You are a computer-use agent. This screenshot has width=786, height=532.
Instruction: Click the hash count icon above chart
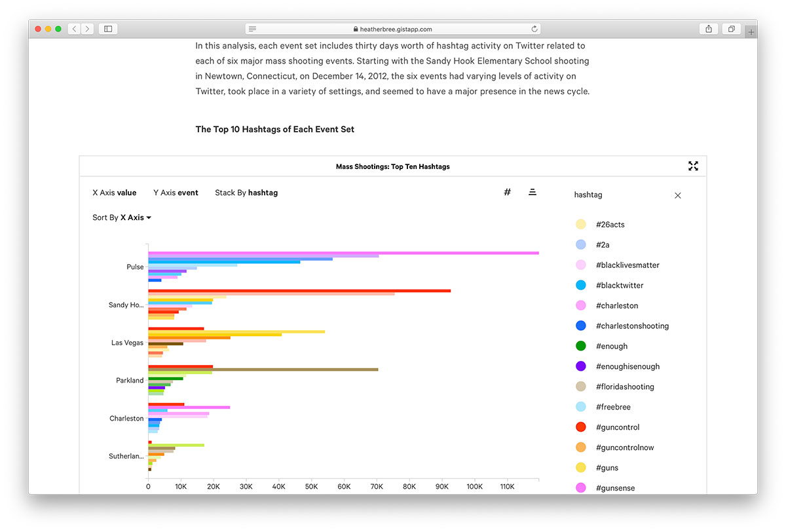point(507,192)
